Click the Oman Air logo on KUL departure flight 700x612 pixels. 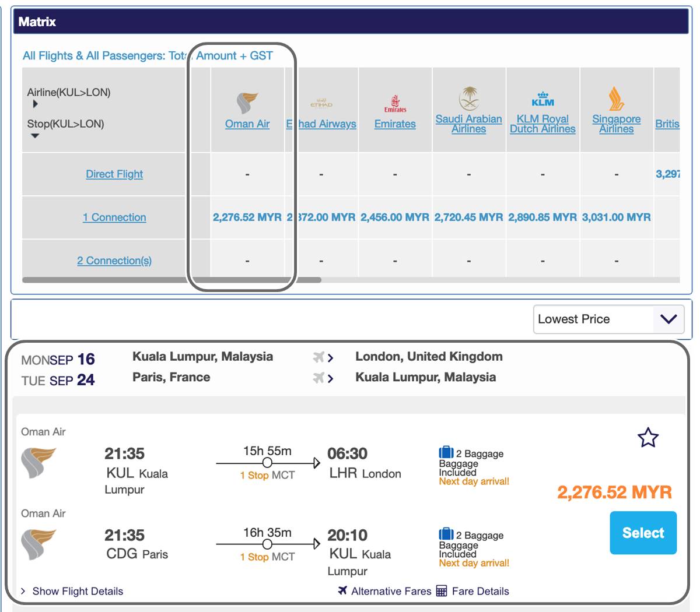pyautogui.click(x=38, y=463)
